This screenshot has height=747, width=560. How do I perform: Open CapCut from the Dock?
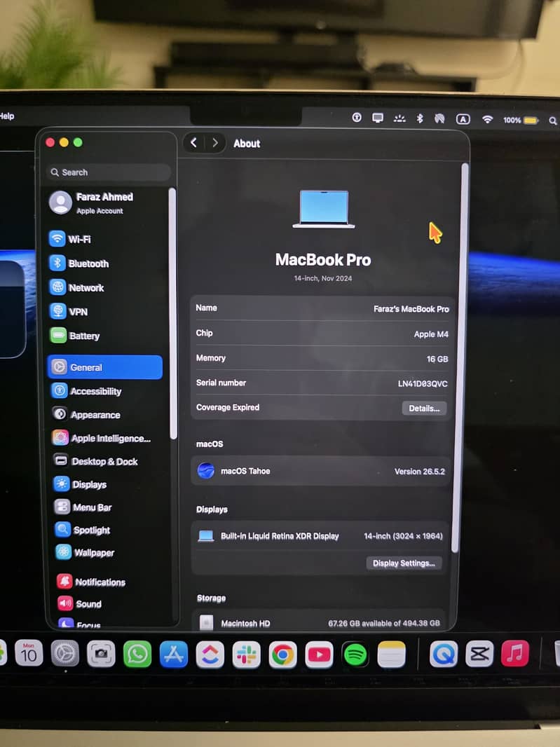click(x=479, y=654)
